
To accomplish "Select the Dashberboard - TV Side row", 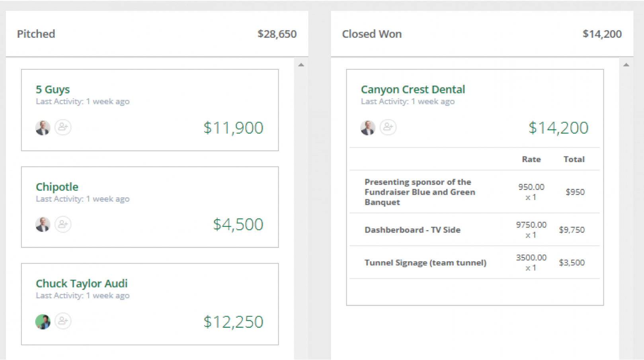I will [x=412, y=230].
